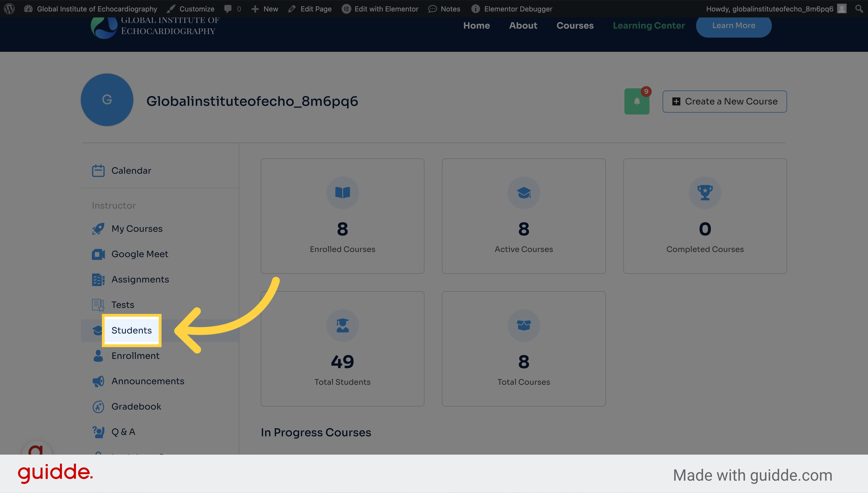Click the Announcements megaphone icon
The width and height of the screenshot is (868, 493).
coord(98,381)
